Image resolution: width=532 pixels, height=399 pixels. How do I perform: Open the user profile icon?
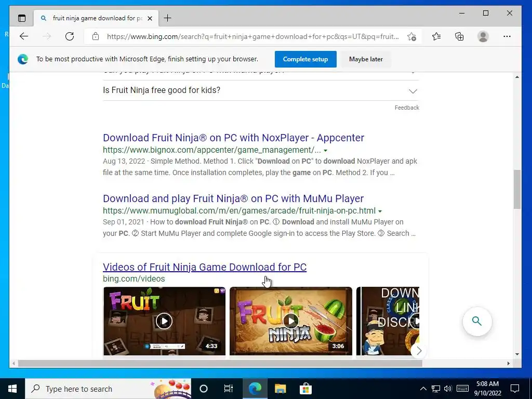tap(483, 36)
